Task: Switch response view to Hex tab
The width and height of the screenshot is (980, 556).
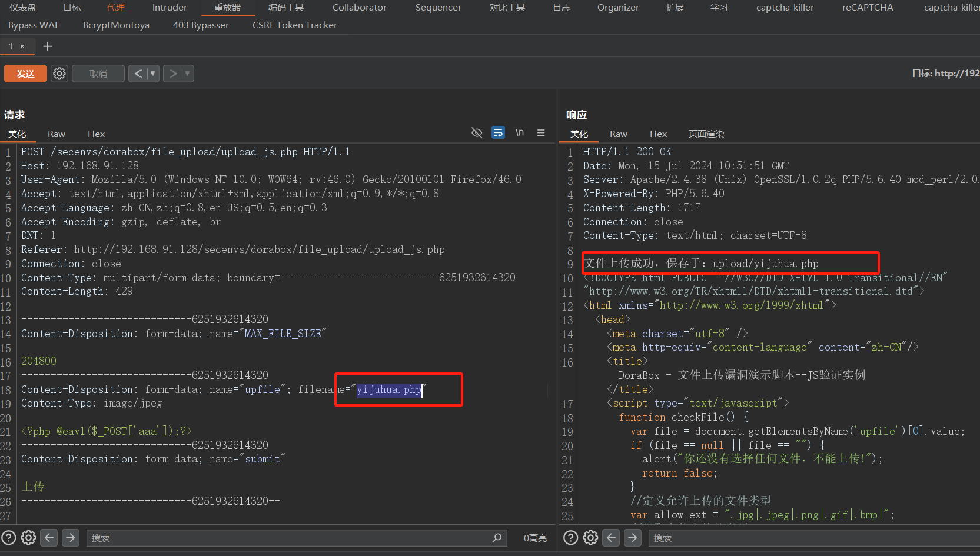Action: (658, 134)
